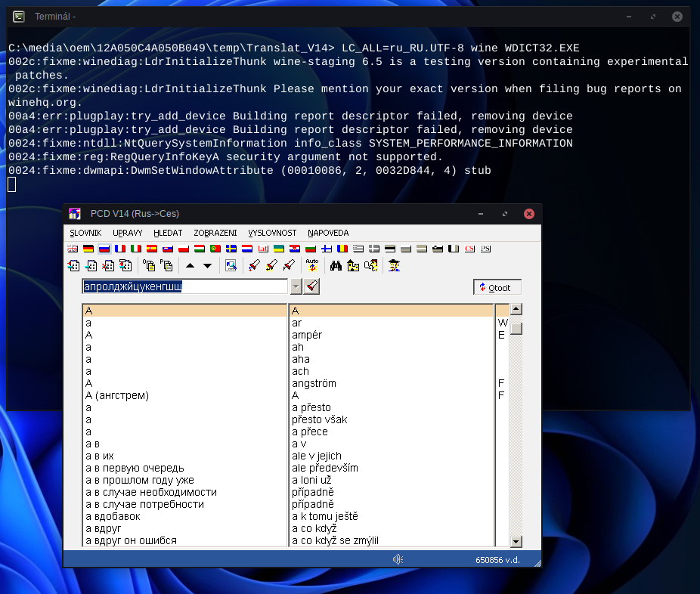Select the Lat (Latin) dictionary icon
The width and height of the screenshot is (700, 594).
(x=263, y=249)
